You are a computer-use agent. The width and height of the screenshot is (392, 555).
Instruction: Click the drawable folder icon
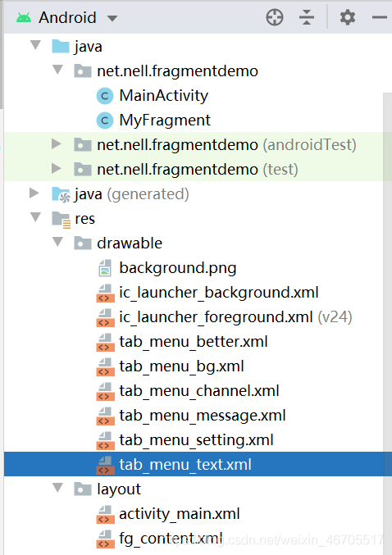[x=83, y=243]
